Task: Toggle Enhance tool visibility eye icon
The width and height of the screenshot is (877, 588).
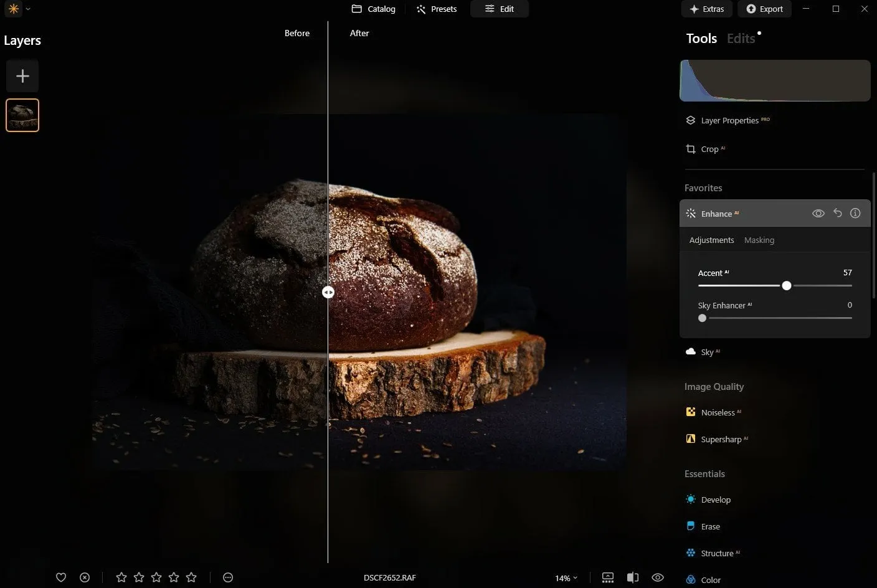Action: coord(818,213)
